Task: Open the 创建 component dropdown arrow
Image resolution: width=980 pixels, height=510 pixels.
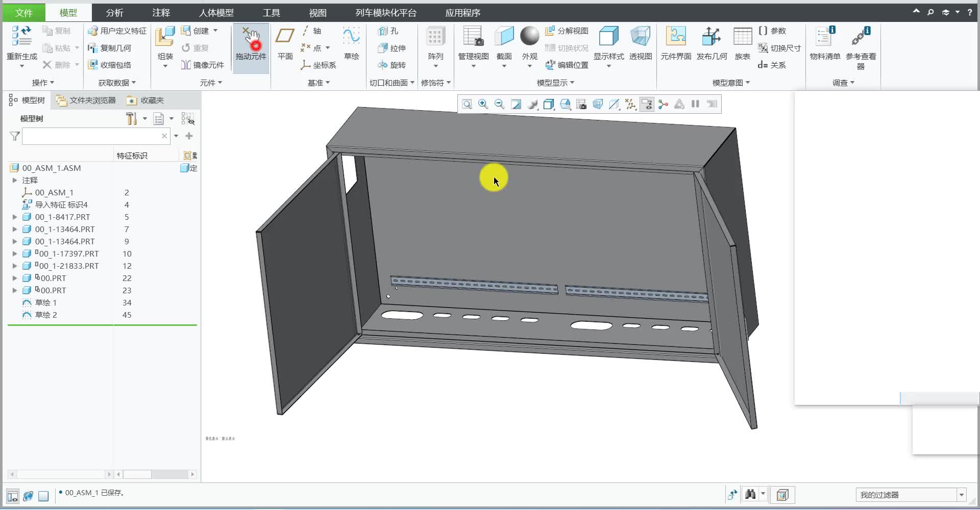Action: (215, 31)
